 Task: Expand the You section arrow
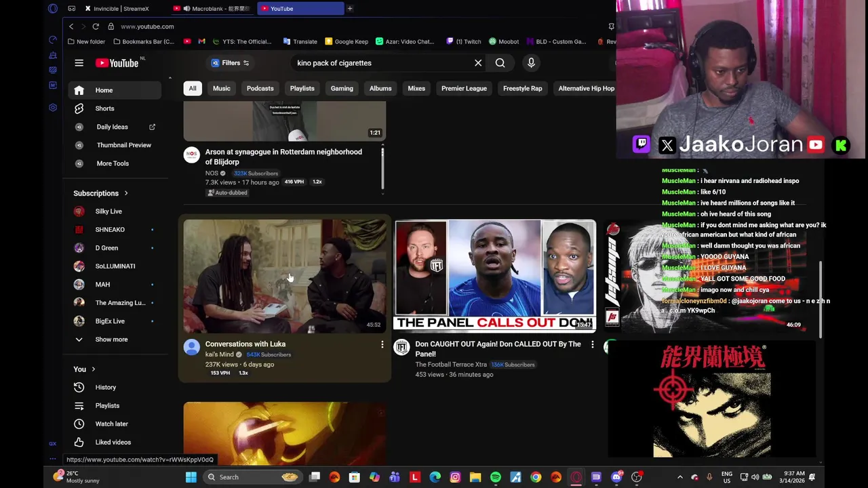tap(93, 369)
